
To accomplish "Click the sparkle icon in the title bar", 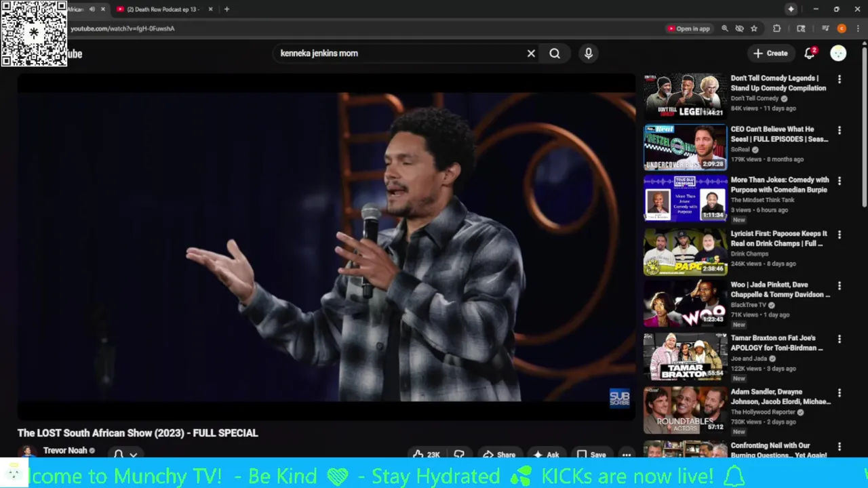I will (x=791, y=9).
